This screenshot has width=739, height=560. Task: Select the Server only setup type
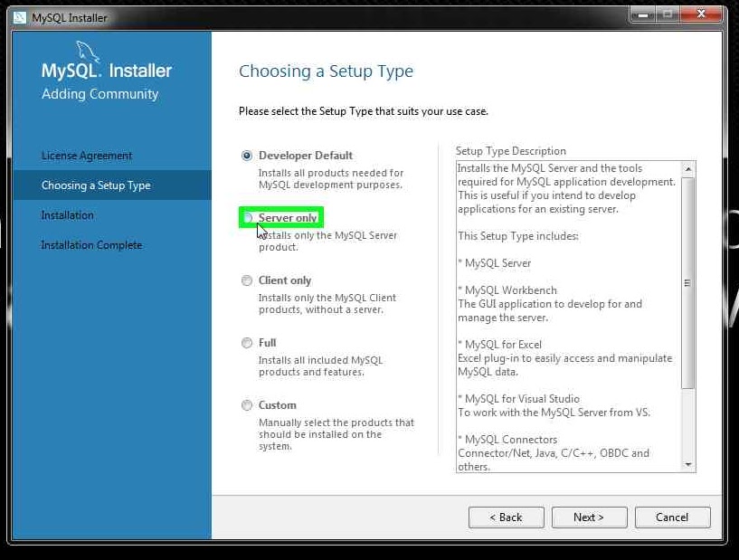tap(247, 217)
